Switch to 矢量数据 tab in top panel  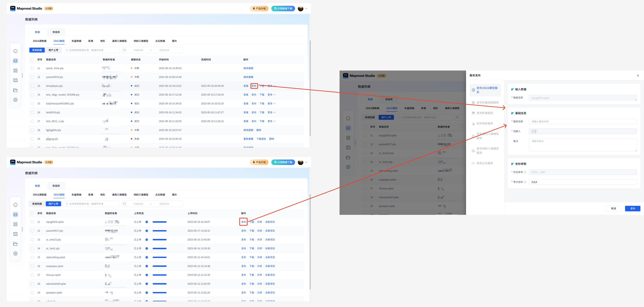(x=76, y=41)
